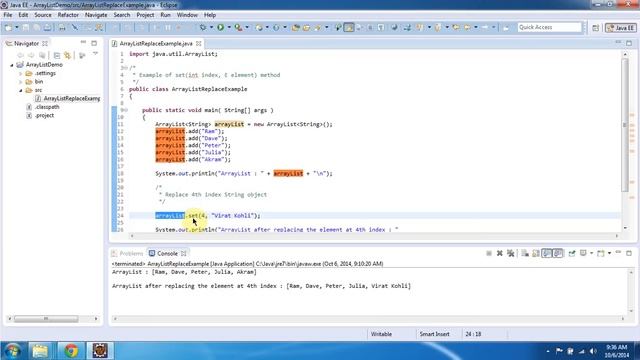Maximize the editor area
This screenshot has width=640, height=360.
coord(629,42)
